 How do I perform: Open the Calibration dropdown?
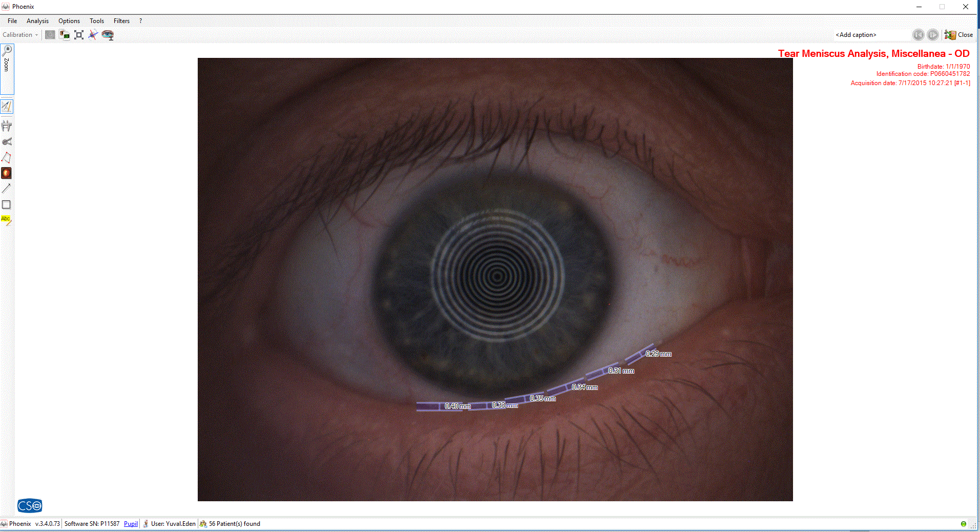pyautogui.click(x=20, y=35)
